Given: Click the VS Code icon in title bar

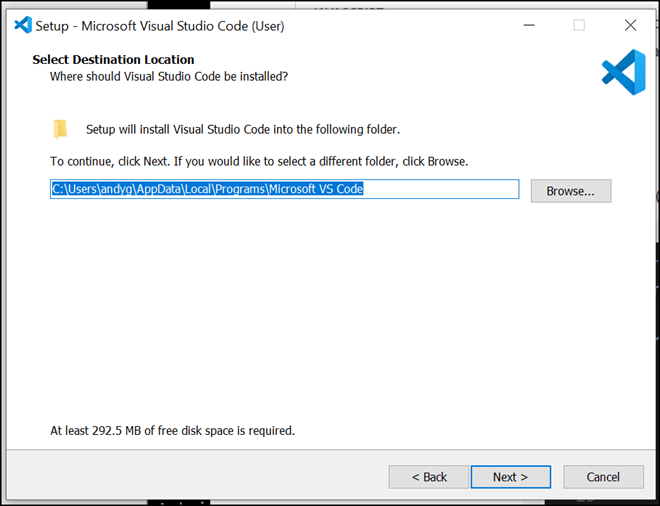Looking at the screenshot, I should click(23, 25).
